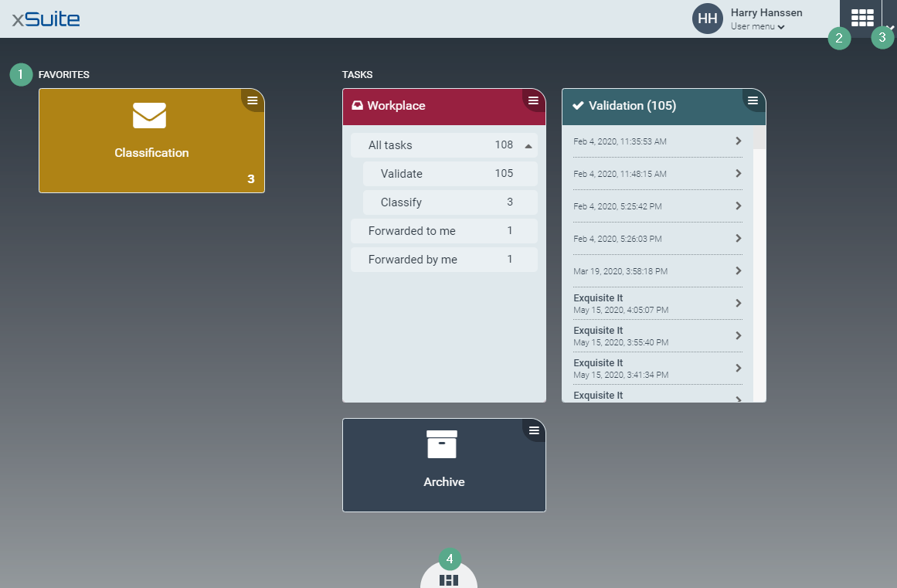This screenshot has width=897, height=588.
Task: Open the Forwarded to me task list
Action: pos(443,230)
